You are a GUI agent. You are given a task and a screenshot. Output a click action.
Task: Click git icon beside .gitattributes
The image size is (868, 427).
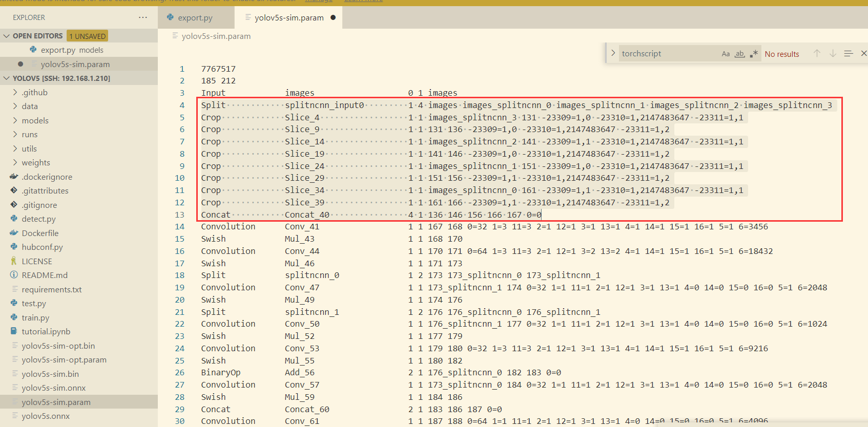click(x=14, y=190)
